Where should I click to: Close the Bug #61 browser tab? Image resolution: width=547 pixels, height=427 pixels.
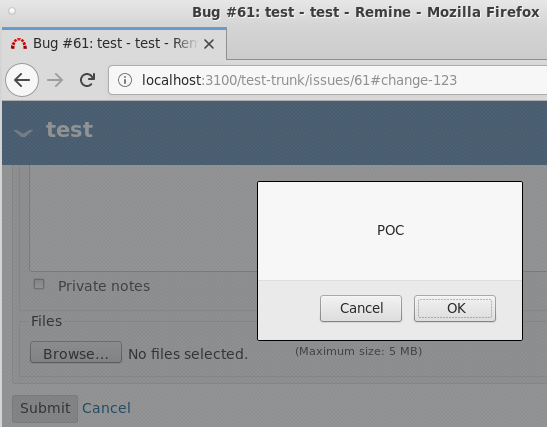(209, 44)
